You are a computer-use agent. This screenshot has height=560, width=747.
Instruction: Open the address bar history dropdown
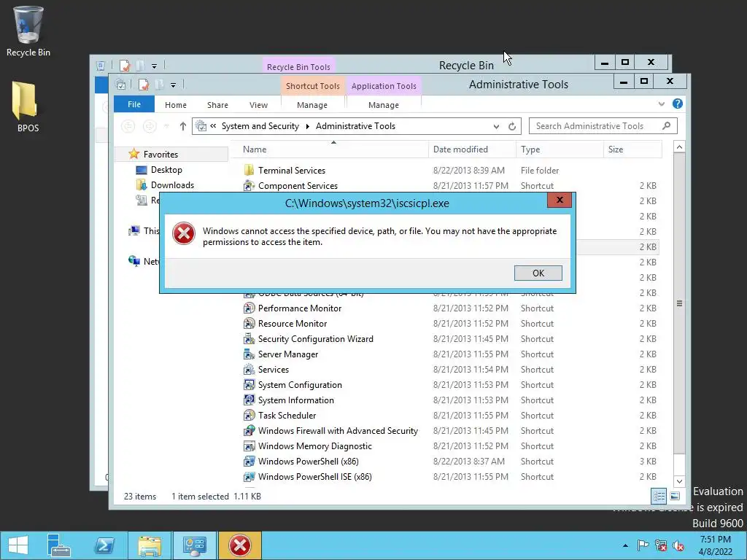[x=496, y=127]
